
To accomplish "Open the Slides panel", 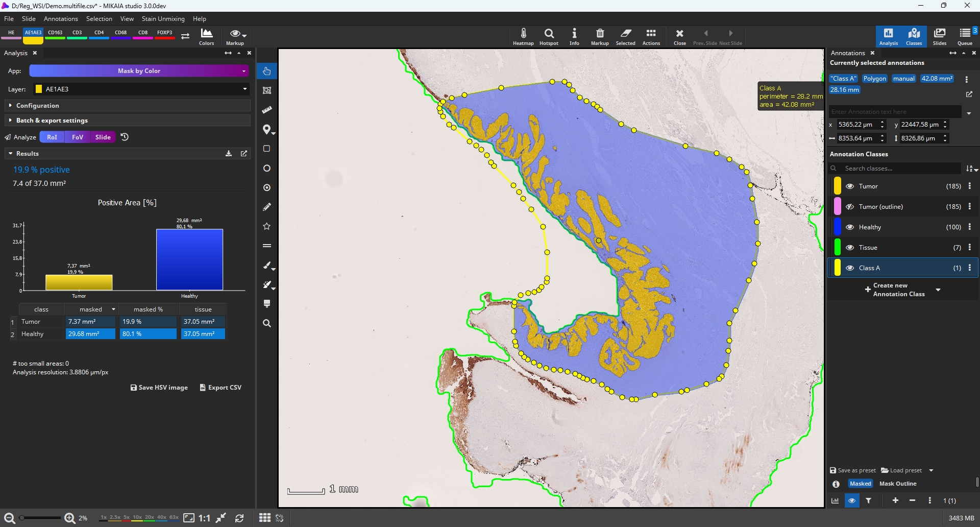I will tap(939, 37).
